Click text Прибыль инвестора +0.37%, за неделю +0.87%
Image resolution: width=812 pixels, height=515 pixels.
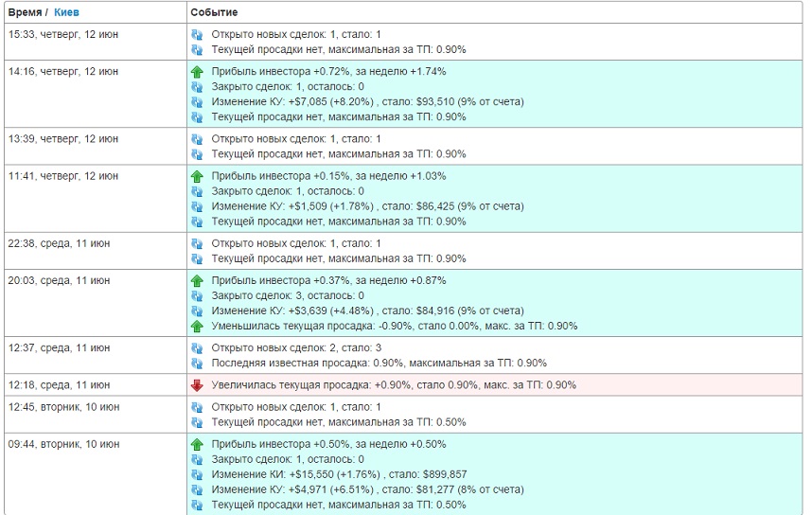point(328,281)
